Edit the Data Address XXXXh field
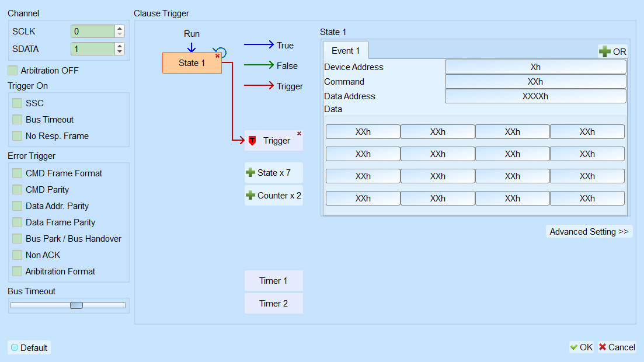This screenshot has width=644, height=362. [535, 96]
